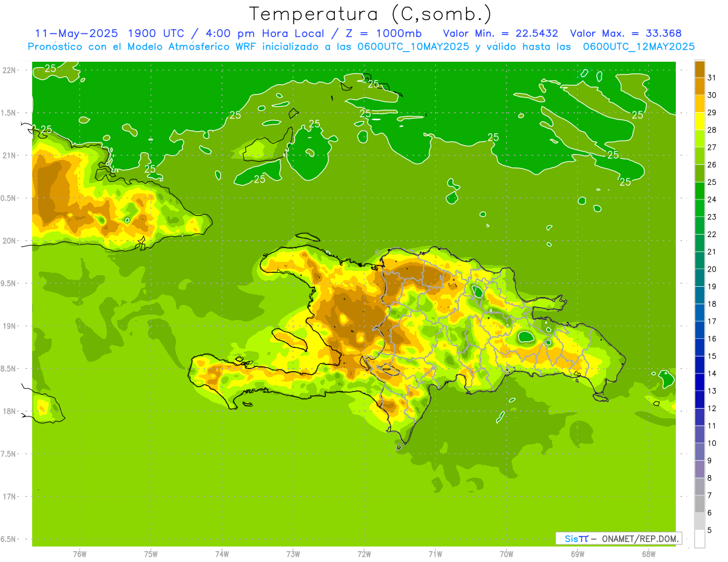
Task: Click the "69W" longitude axis label
Action: pyautogui.click(x=578, y=554)
